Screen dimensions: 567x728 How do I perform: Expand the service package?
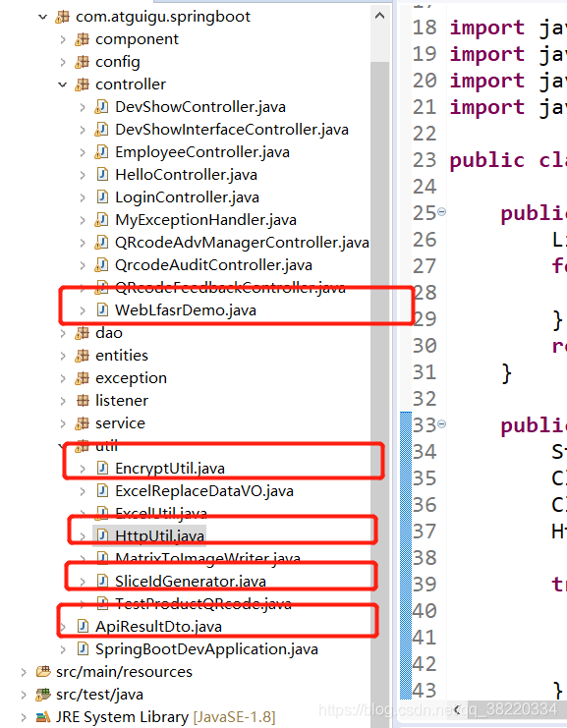click(x=63, y=423)
